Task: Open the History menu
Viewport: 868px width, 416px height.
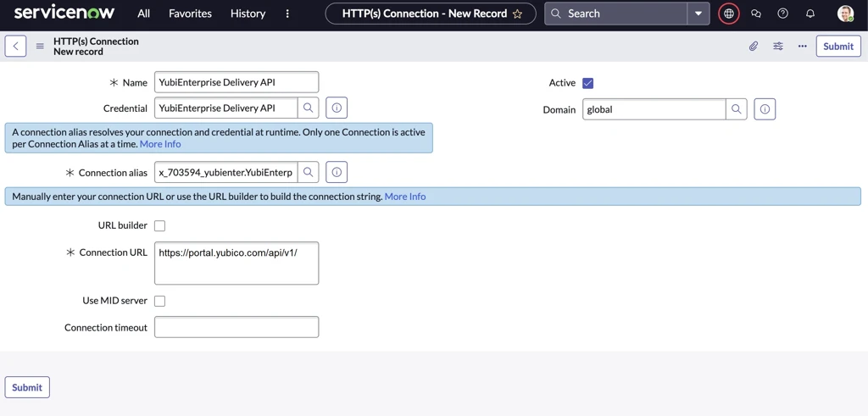Action: pyautogui.click(x=248, y=14)
